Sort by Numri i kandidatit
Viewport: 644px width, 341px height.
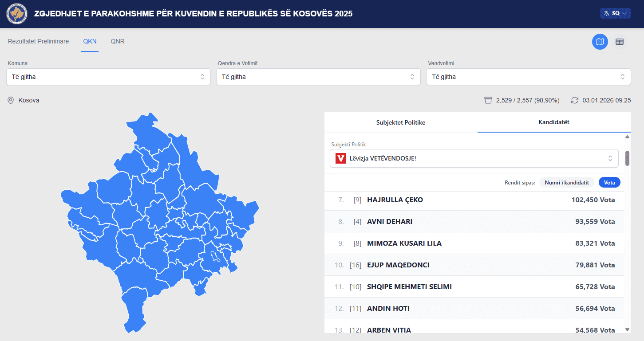(566, 182)
